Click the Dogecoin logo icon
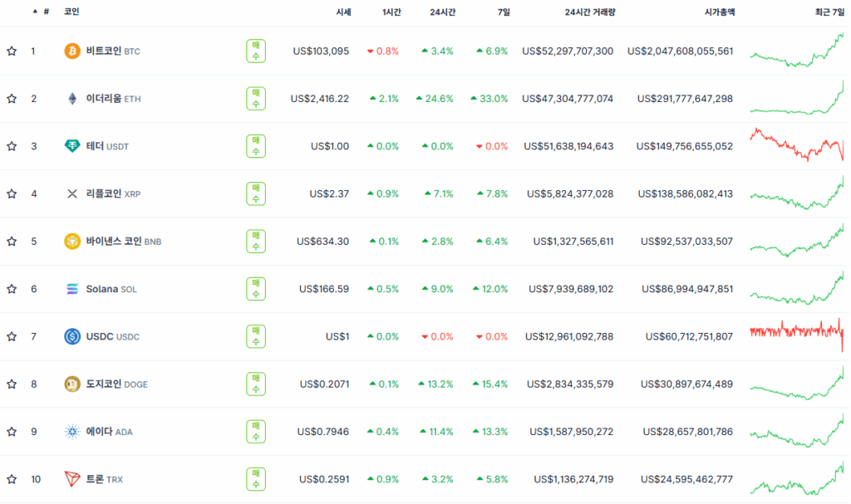Image resolution: width=851 pixels, height=504 pixels. tap(72, 384)
